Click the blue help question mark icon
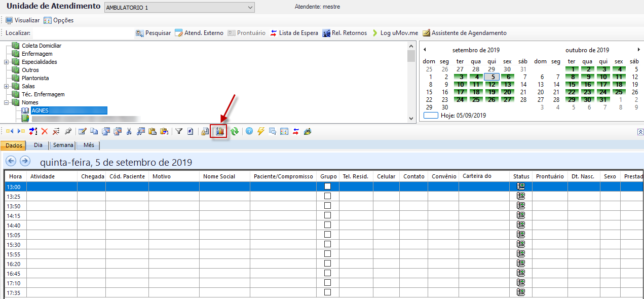644x299 pixels. point(249,131)
